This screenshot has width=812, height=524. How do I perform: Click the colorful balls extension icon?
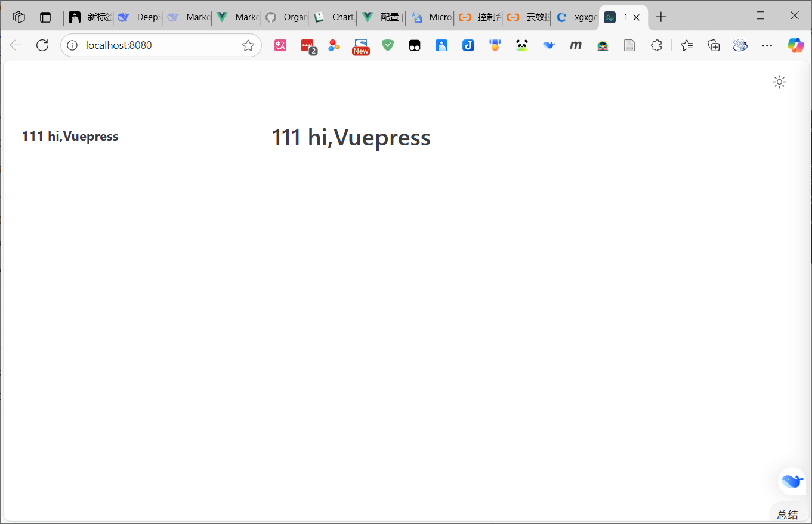coord(334,45)
